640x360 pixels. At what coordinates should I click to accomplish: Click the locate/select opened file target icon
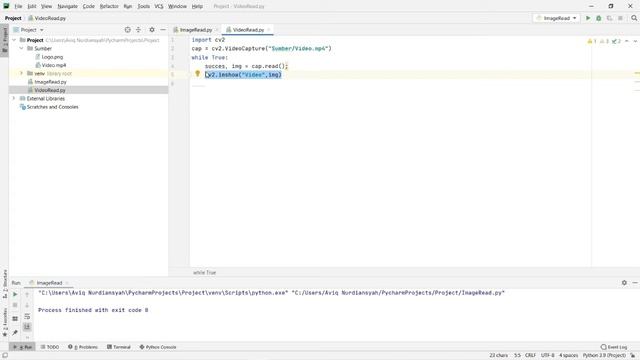pos(127,30)
